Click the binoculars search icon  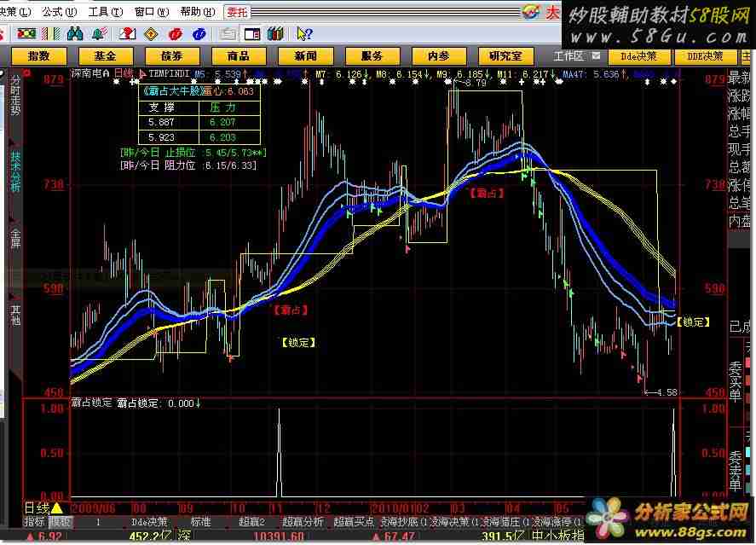point(75,33)
